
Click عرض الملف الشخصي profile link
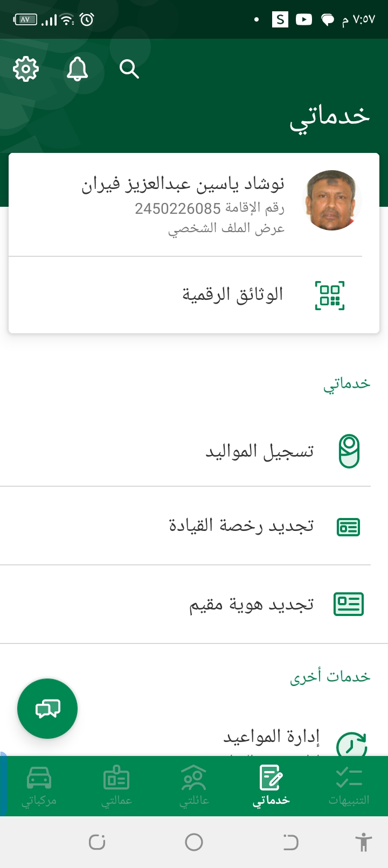point(226,228)
